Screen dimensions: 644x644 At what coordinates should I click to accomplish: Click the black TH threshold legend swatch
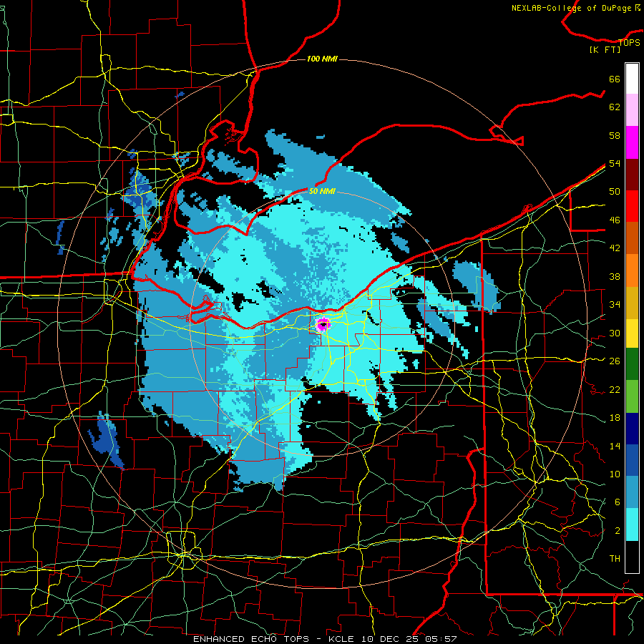click(632, 557)
